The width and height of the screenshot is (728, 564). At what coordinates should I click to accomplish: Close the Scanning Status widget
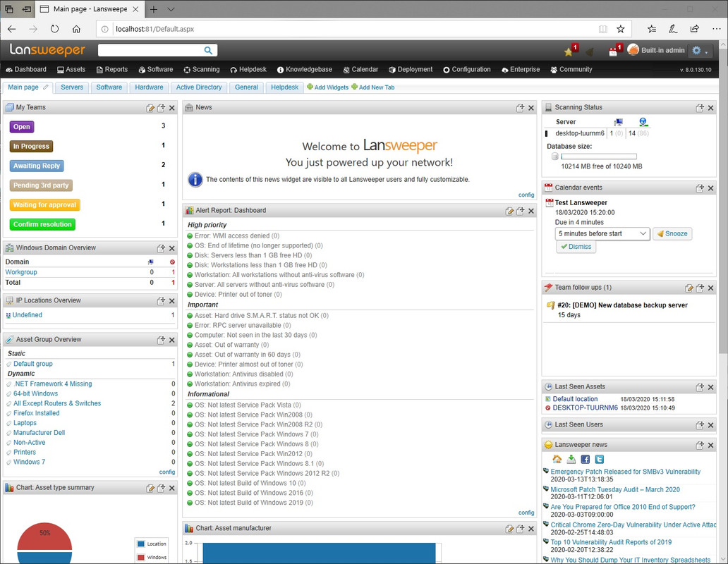click(x=711, y=108)
